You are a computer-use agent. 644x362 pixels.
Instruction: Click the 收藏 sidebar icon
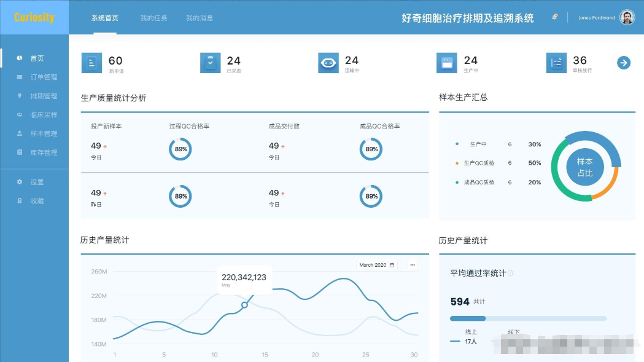pyautogui.click(x=19, y=201)
